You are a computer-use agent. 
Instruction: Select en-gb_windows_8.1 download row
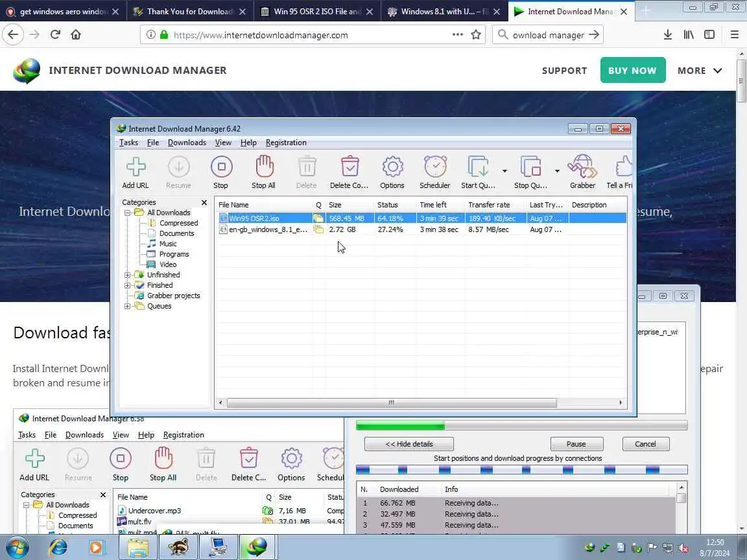tap(421, 229)
